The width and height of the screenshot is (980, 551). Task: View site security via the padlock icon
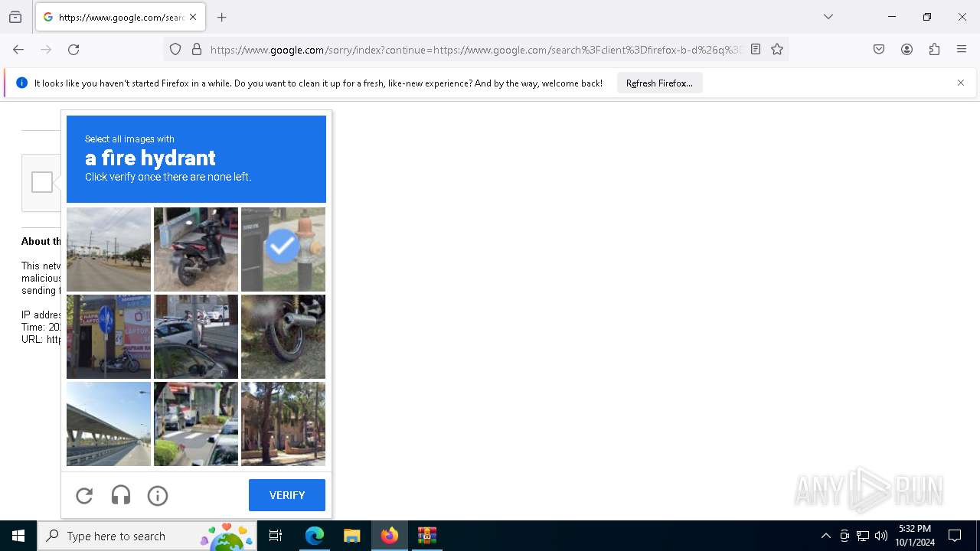(x=197, y=50)
